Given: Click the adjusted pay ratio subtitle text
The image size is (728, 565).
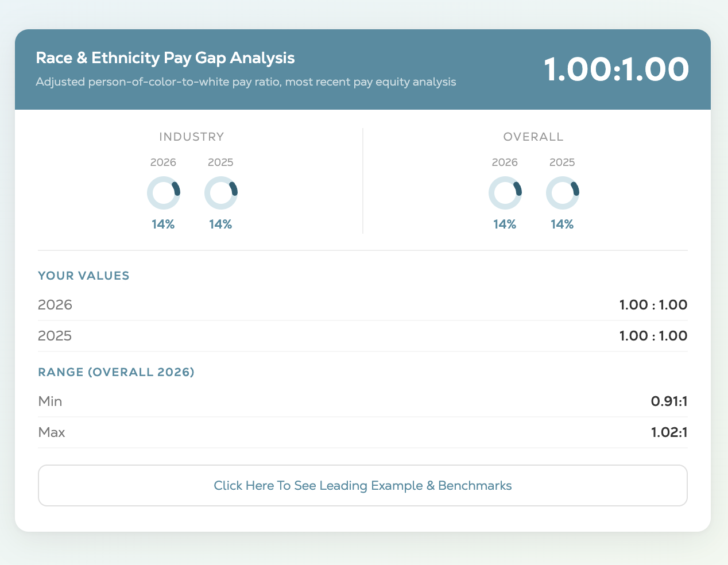Looking at the screenshot, I should [246, 82].
